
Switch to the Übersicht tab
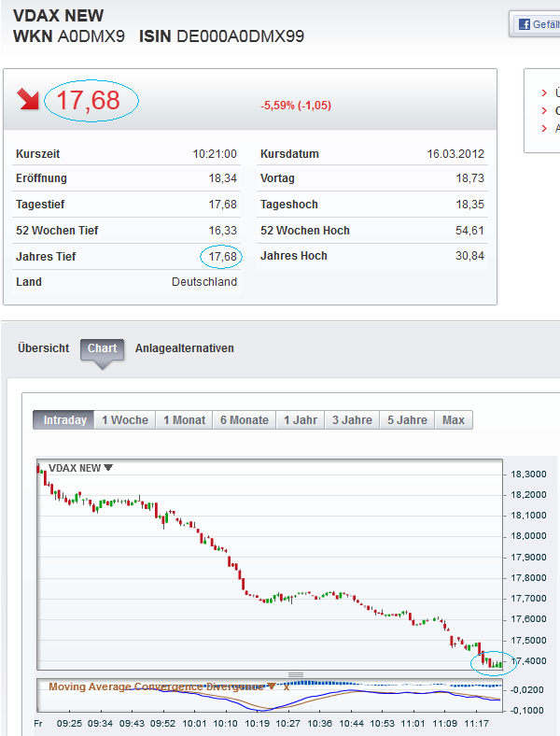click(44, 348)
